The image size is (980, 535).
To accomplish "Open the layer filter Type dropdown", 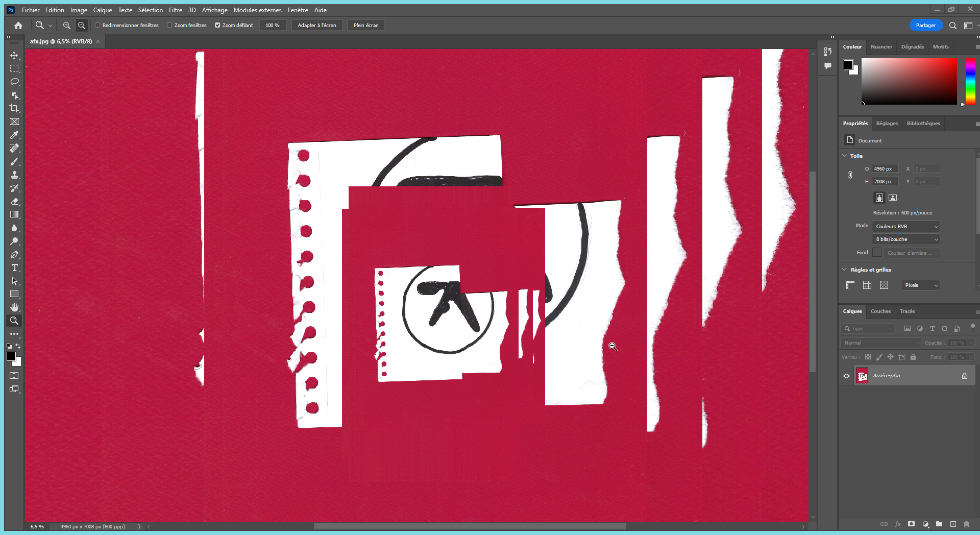I will pyautogui.click(x=868, y=329).
